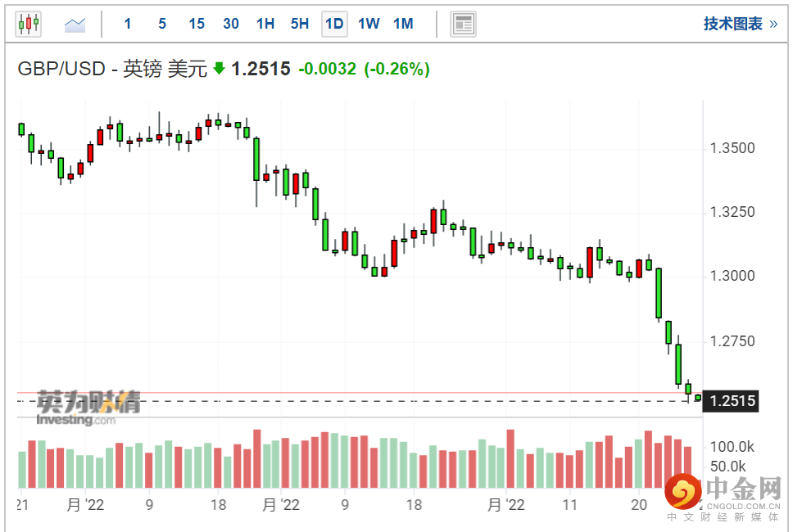Click the green down arrow indicator
The image size is (793, 532).
219,69
